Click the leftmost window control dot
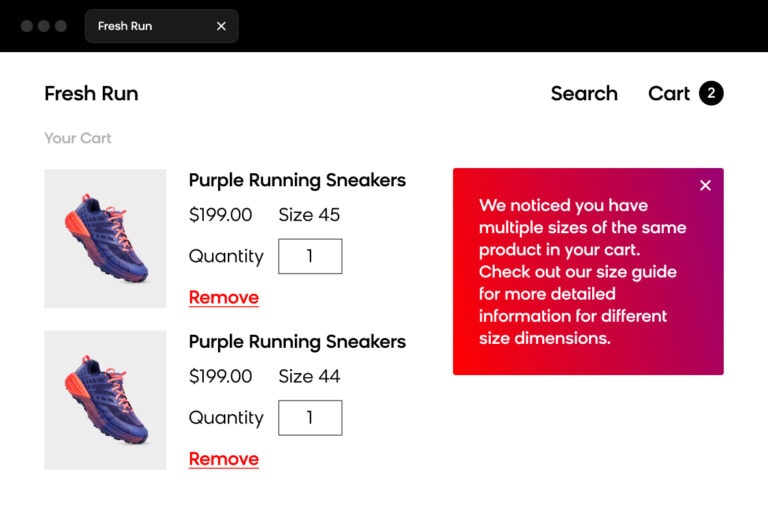 (x=27, y=26)
